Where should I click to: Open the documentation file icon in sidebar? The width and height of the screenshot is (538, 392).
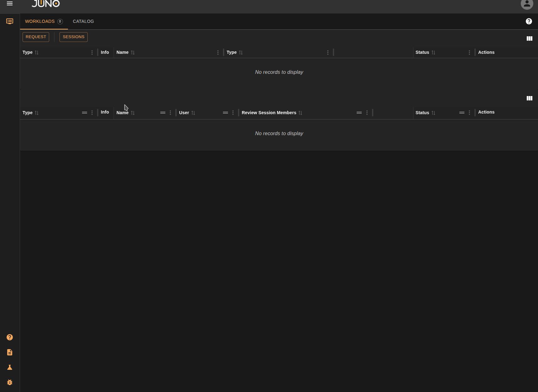click(10, 352)
